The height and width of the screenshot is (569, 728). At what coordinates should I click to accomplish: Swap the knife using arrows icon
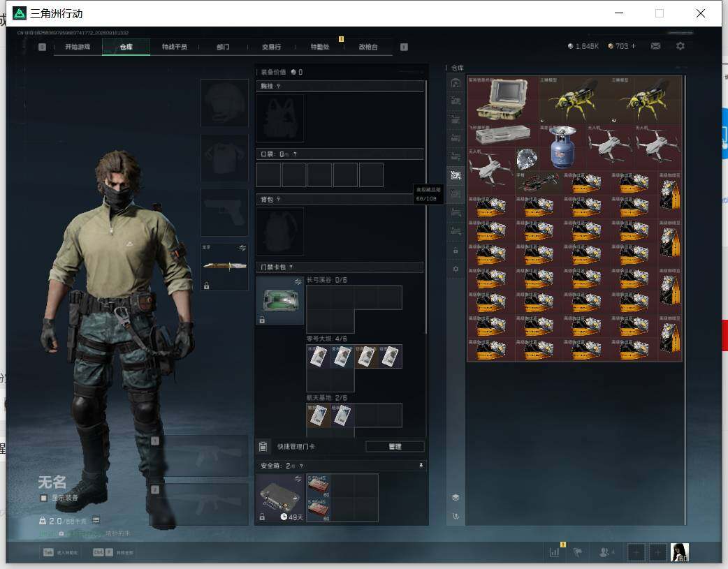pyautogui.click(x=242, y=249)
